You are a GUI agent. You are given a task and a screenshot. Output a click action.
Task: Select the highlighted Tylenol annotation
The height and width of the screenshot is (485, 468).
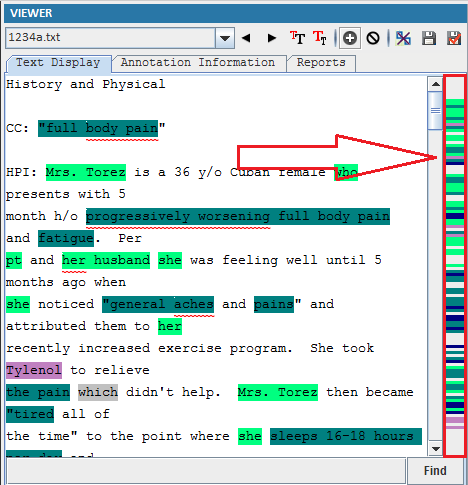(34, 370)
